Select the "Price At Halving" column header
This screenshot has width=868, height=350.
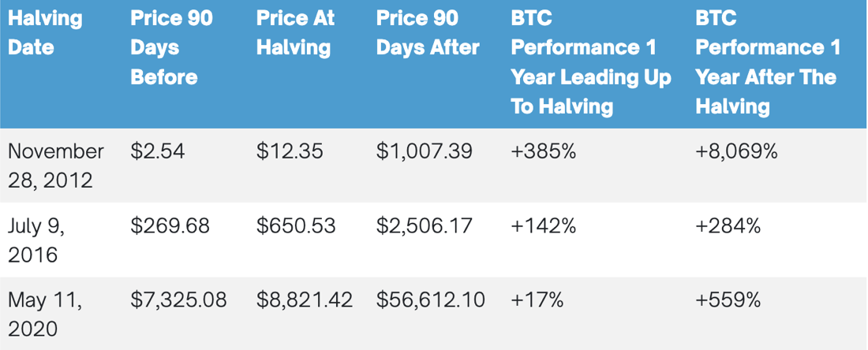click(x=294, y=32)
